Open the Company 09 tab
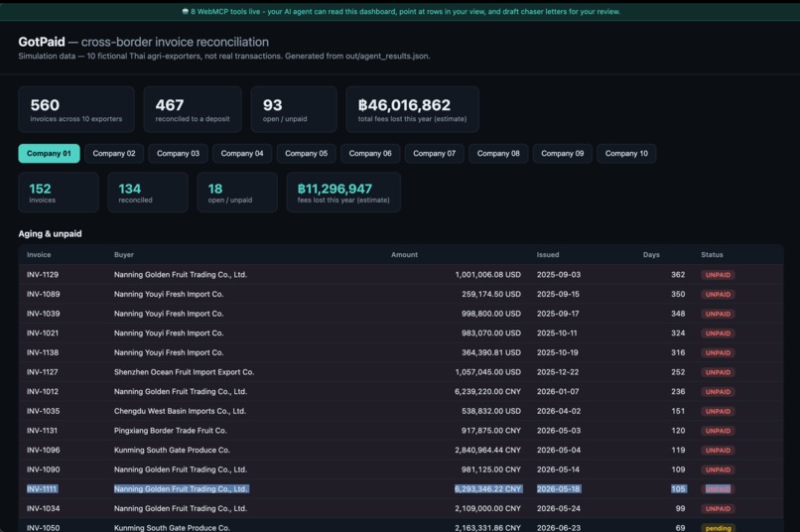This screenshot has width=800, height=532. click(562, 154)
